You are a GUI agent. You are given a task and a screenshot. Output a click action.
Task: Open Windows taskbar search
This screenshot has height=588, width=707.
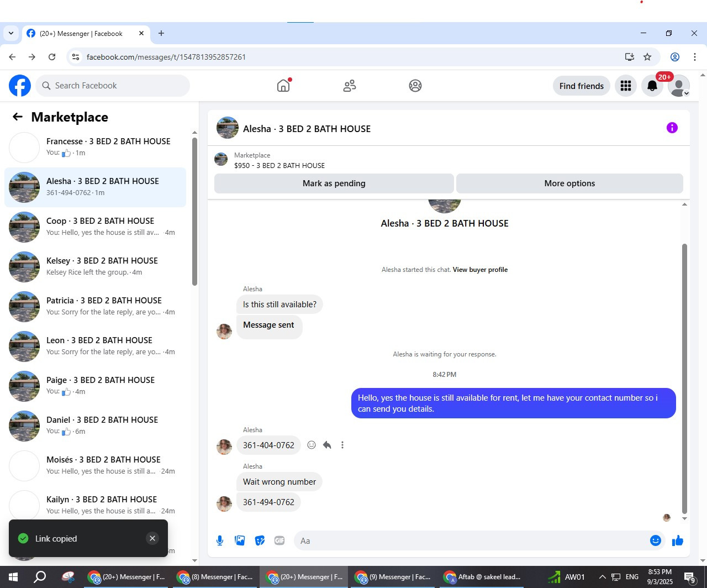[x=40, y=577]
